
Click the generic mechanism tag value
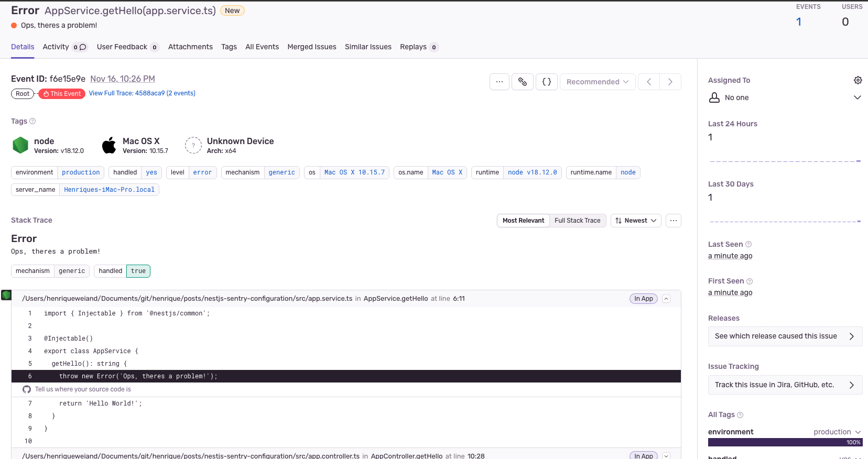click(x=281, y=172)
